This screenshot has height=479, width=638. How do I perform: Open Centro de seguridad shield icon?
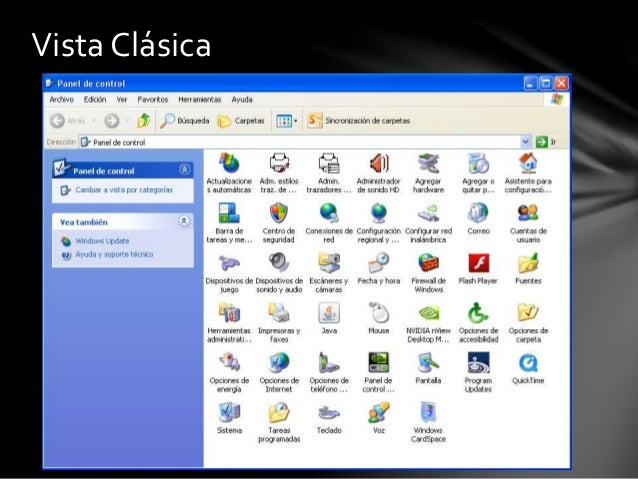pyautogui.click(x=279, y=213)
